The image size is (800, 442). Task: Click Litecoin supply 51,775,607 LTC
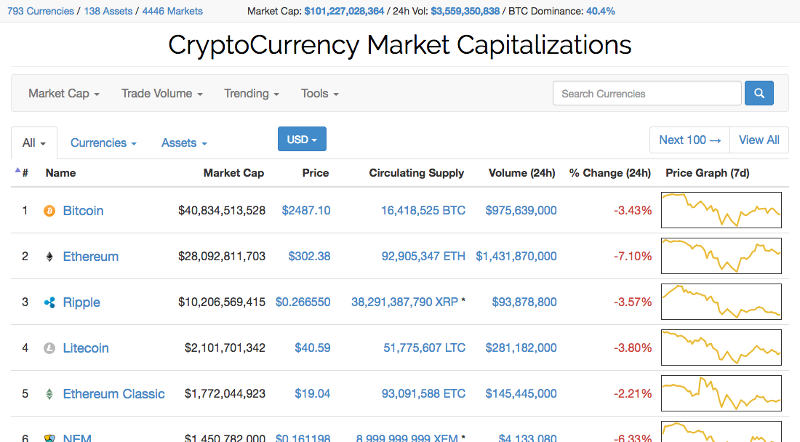[424, 348]
